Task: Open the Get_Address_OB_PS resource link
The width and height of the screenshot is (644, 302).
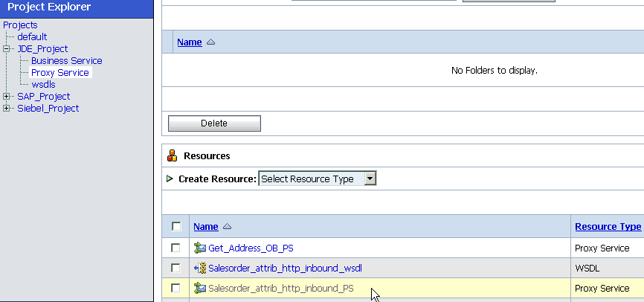Action: click(251, 248)
